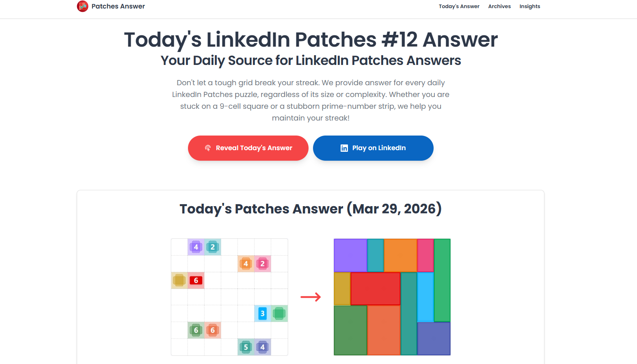
Task: Click the reveal hand icon on the red button
Action: click(208, 148)
